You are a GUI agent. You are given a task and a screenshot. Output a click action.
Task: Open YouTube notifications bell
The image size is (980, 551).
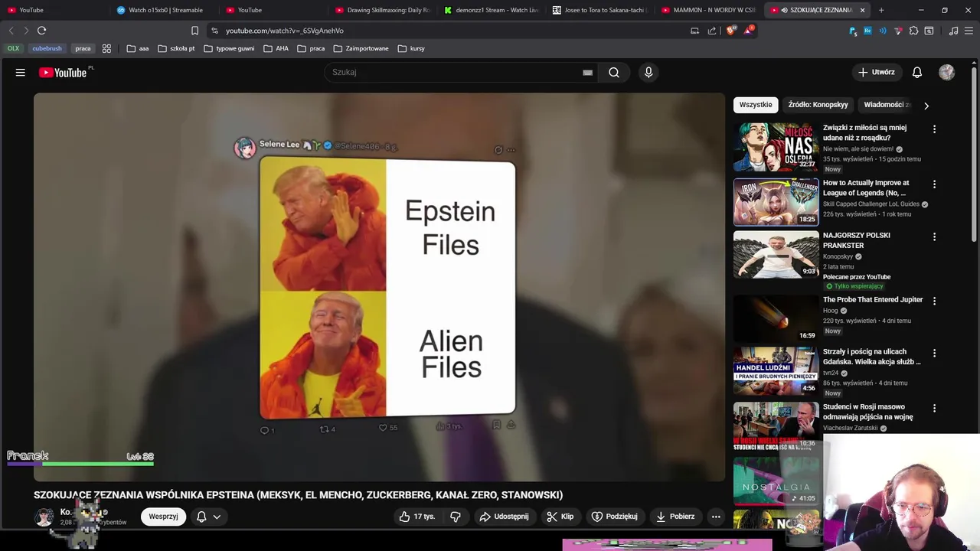coord(917,72)
